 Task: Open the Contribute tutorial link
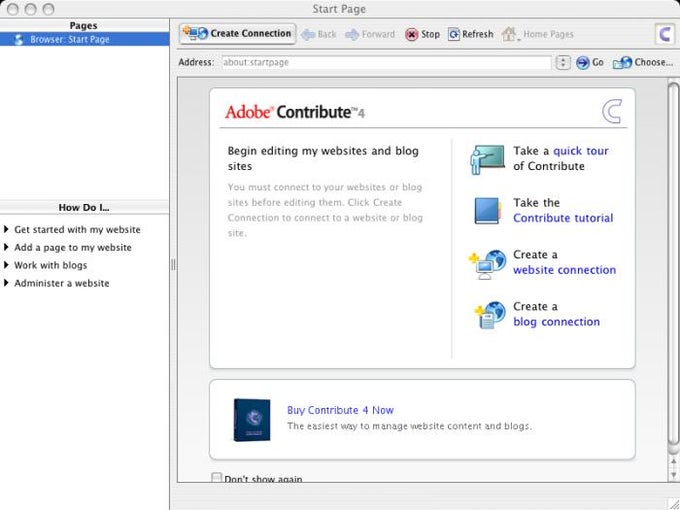(563, 218)
